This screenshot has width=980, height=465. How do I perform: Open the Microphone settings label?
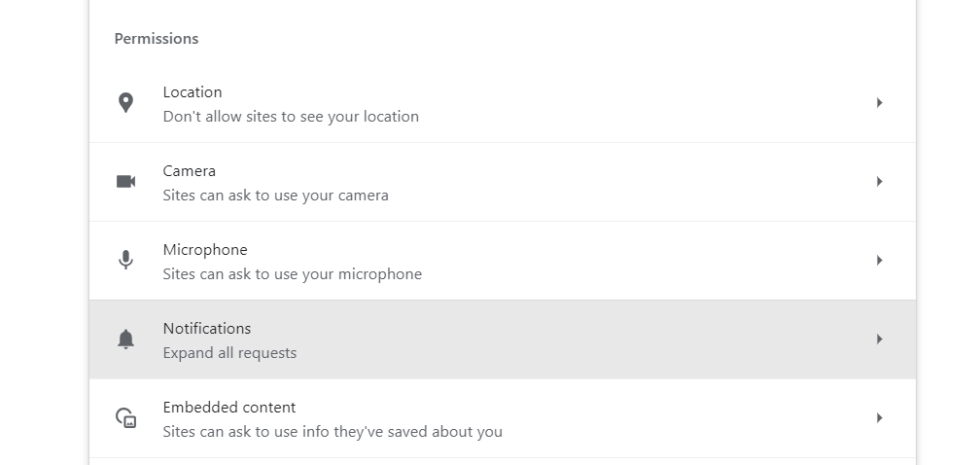pyautogui.click(x=205, y=250)
